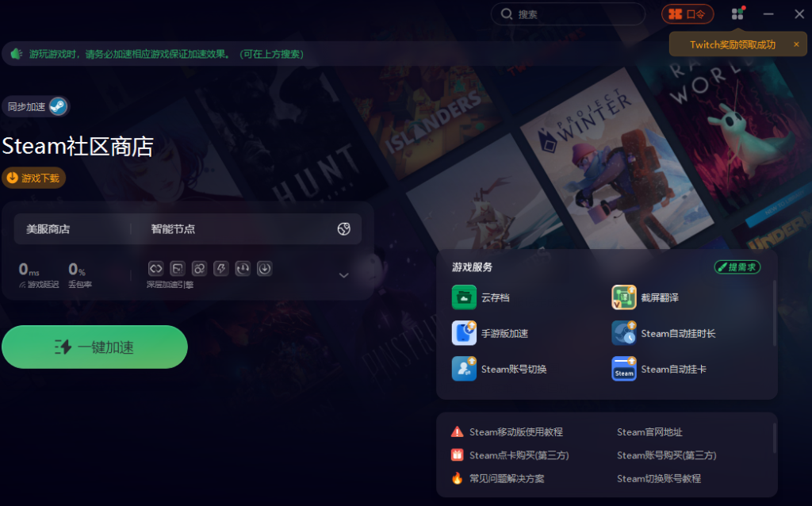Open Steam移动版使用教程 link
The image size is (812, 506).
tap(515, 432)
